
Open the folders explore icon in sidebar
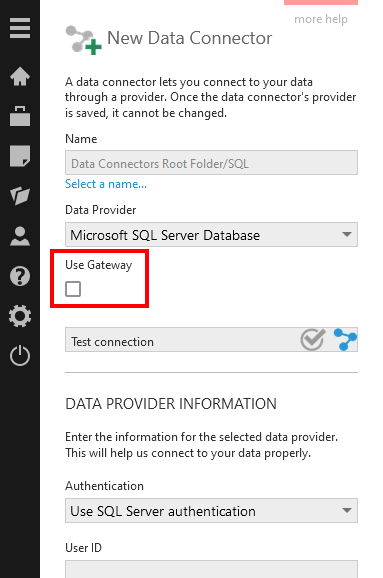tap(20, 196)
